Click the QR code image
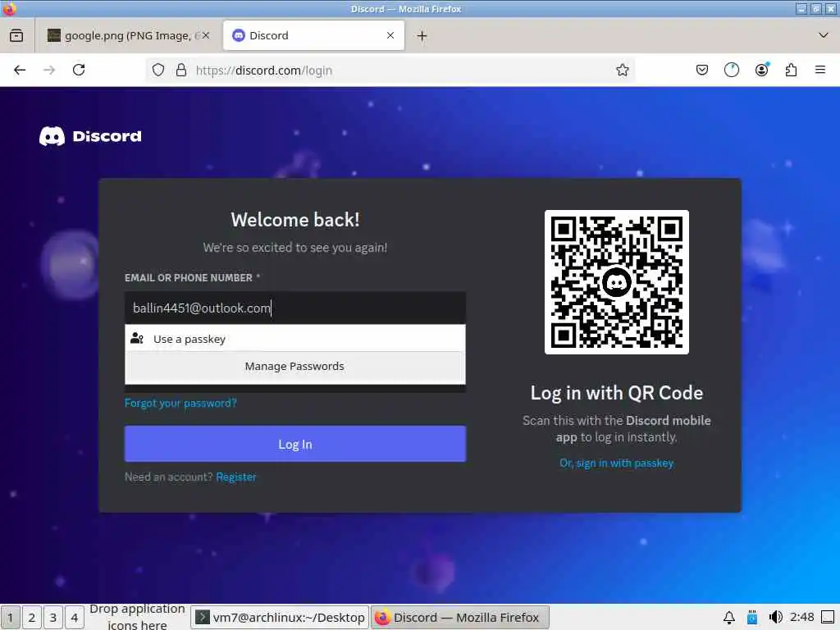The image size is (840, 630). tap(617, 282)
